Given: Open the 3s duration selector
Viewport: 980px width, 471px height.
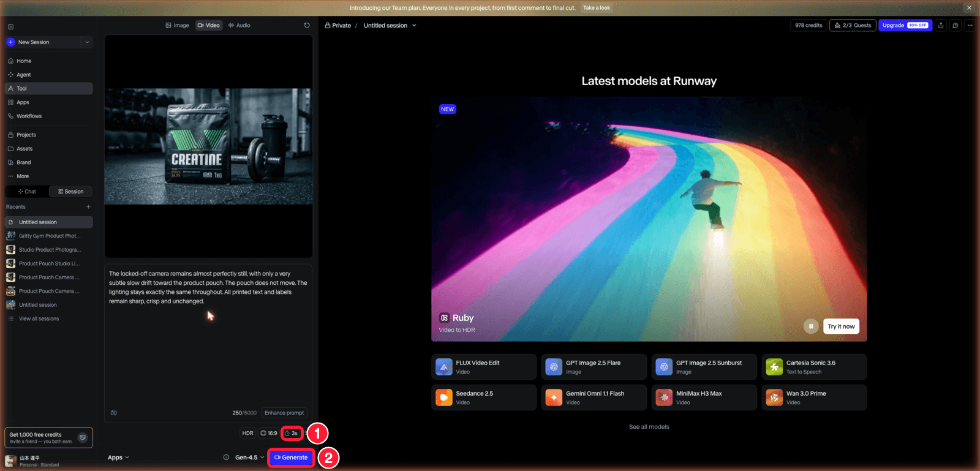Looking at the screenshot, I should pos(292,433).
